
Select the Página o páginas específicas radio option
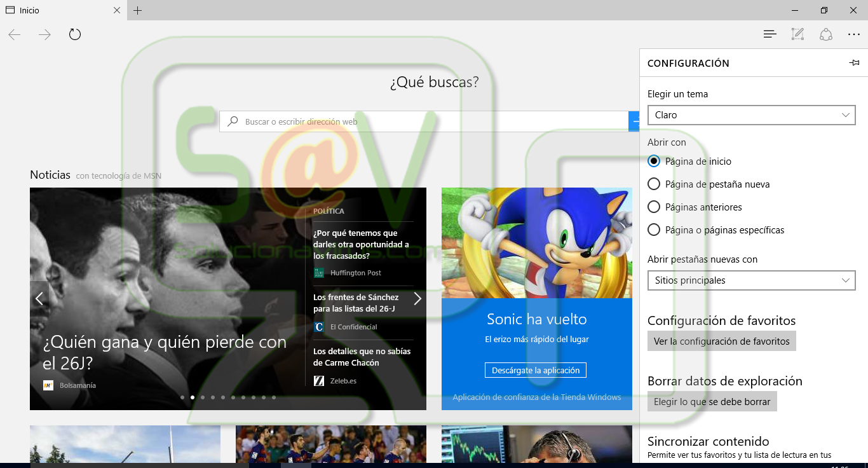tap(654, 230)
